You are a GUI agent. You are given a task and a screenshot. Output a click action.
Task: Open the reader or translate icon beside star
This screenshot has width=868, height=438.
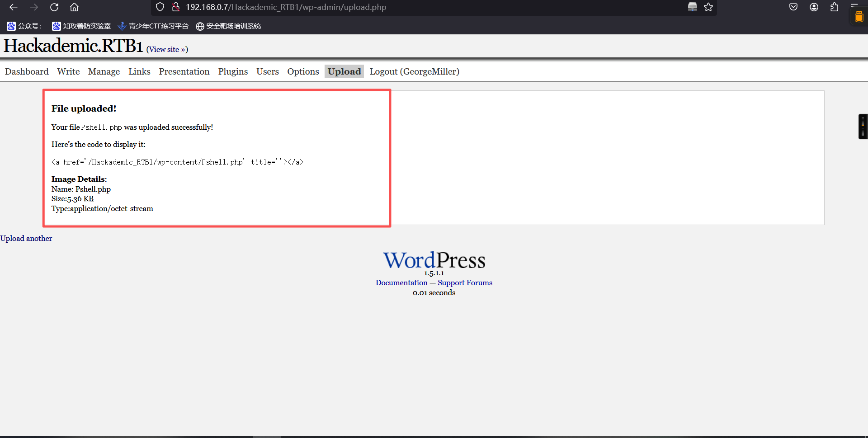692,7
